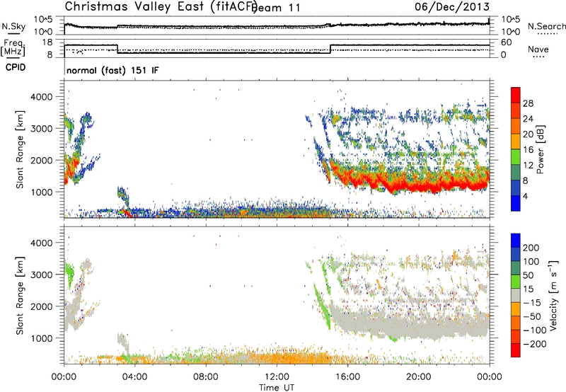Click the '18' value on the frequency axis
Image resolution: width=566 pixels, height=392 pixels.
click(47, 42)
